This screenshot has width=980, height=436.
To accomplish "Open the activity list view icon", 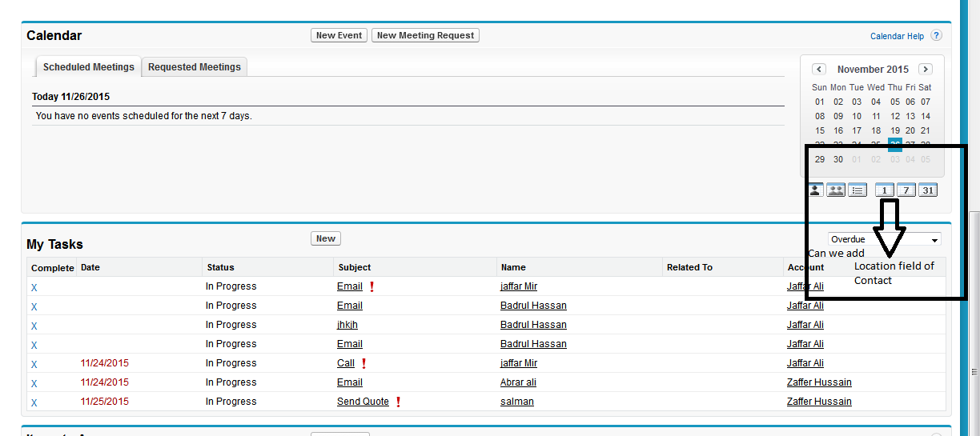I will tap(857, 190).
